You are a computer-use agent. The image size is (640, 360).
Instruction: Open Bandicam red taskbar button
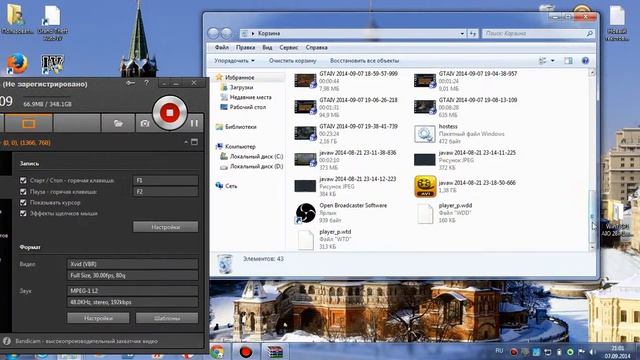(245, 351)
